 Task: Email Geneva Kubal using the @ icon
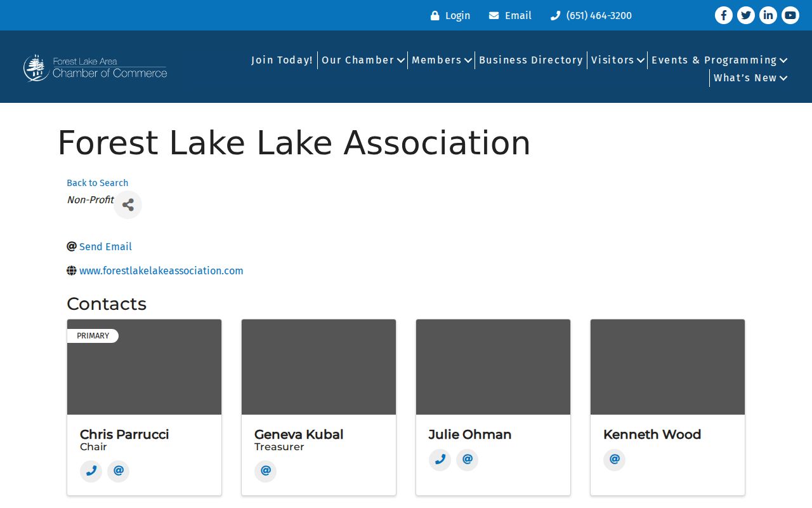click(x=265, y=471)
